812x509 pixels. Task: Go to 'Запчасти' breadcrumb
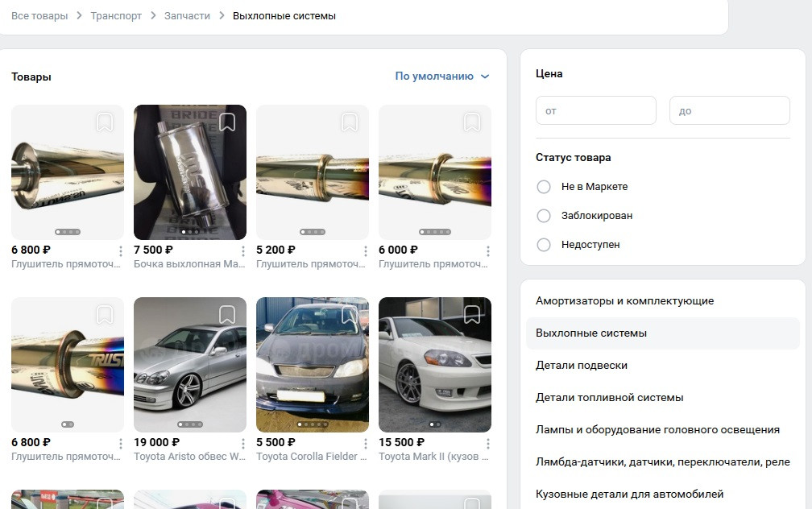[x=187, y=16]
